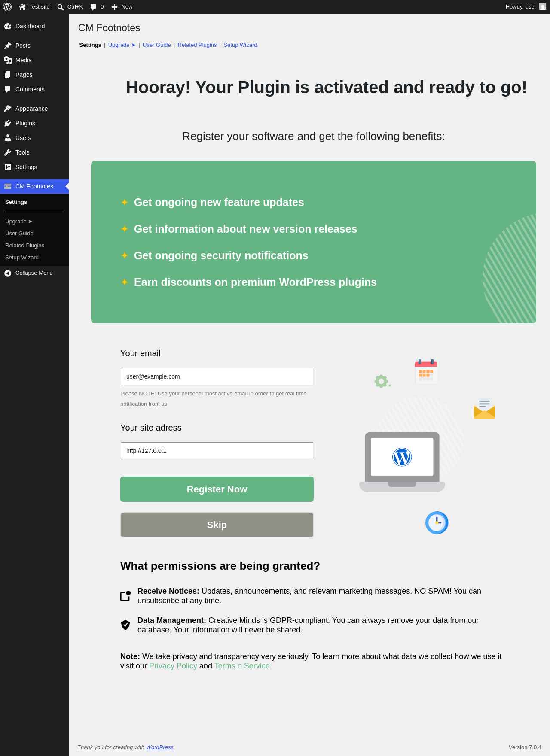Select CM Footnotes in the sidebar
This screenshot has width=550, height=756.
point(34,186)
